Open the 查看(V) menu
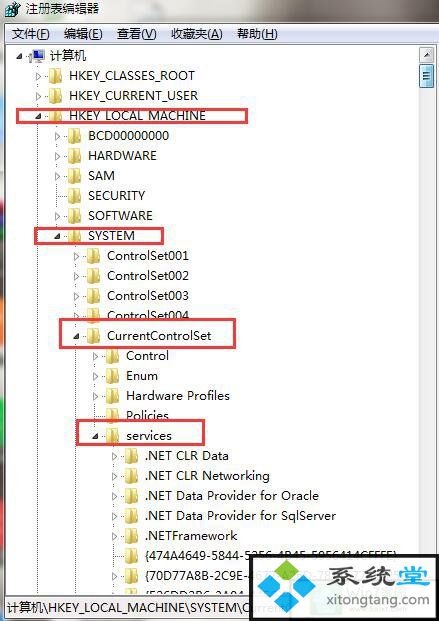This screenshot has height=621, width=439. 137,34
